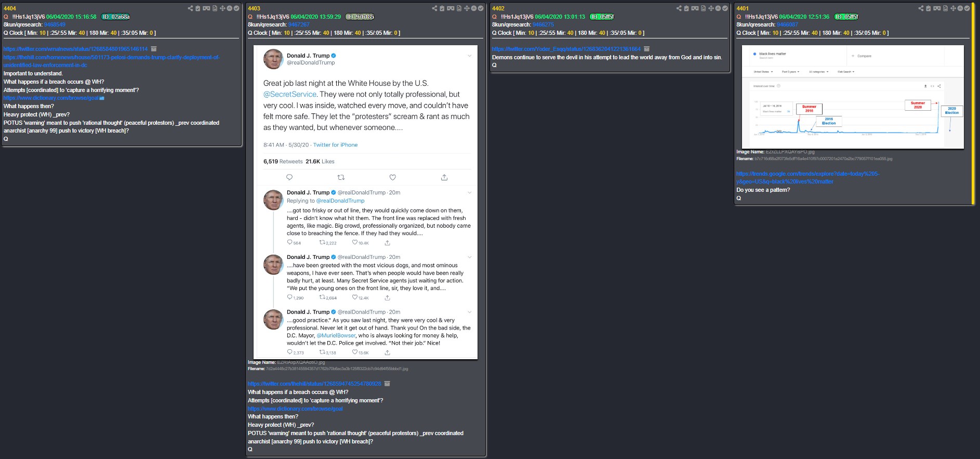Image resolution: width=980 pixels, height=459 pixels.
Task: Open dictionary.com/browse/goal link in post 4404
Action: (x=51, y=98)
